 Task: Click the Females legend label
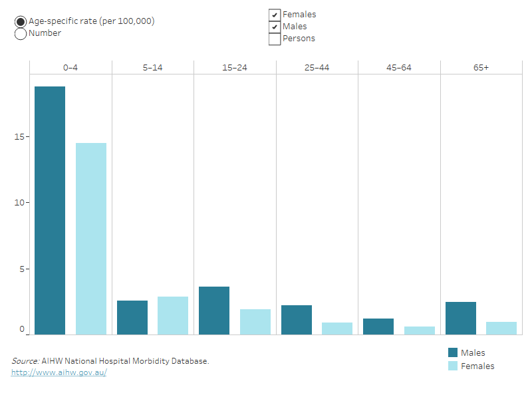[x=477, y=366]
